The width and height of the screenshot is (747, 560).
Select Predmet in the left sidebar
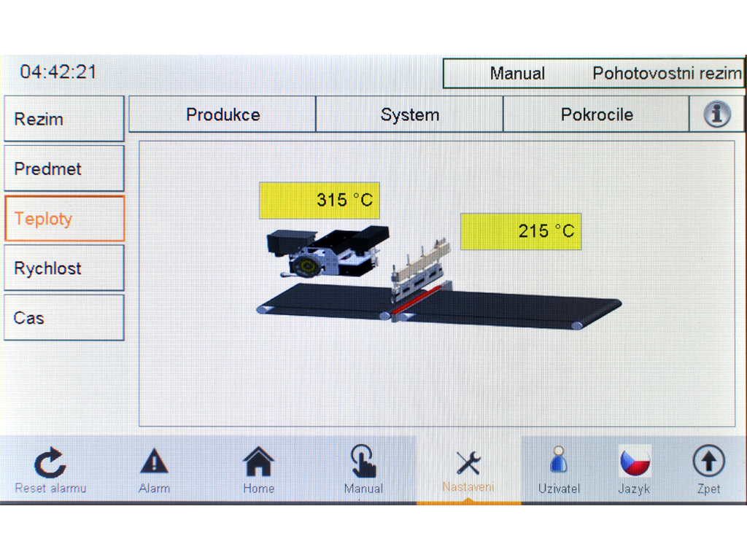pos(64,168)
